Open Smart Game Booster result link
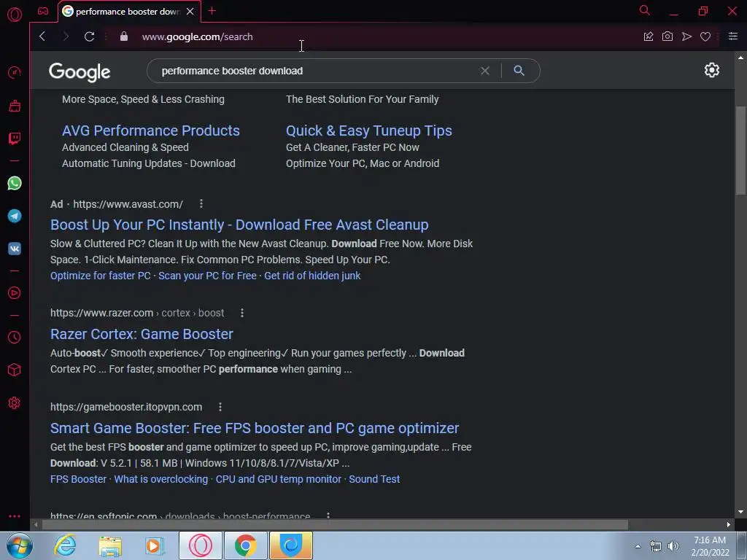Screen dimensions: 747x560 click(255, 428)
